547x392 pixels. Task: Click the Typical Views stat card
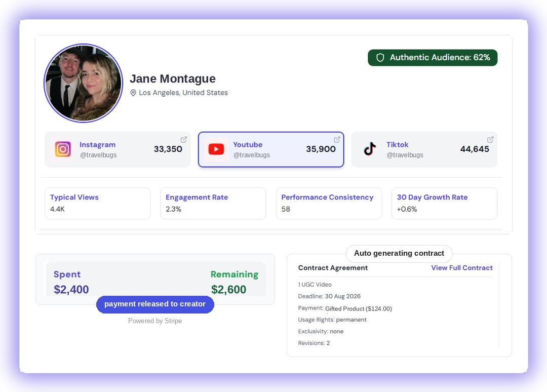(97, 203)
